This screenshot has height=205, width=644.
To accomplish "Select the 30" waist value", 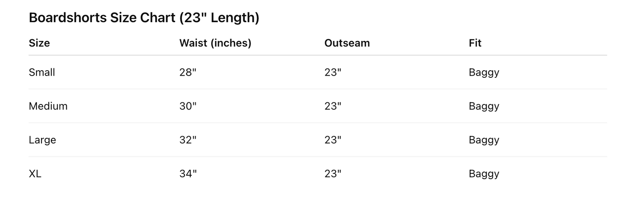I will point(188,106).
